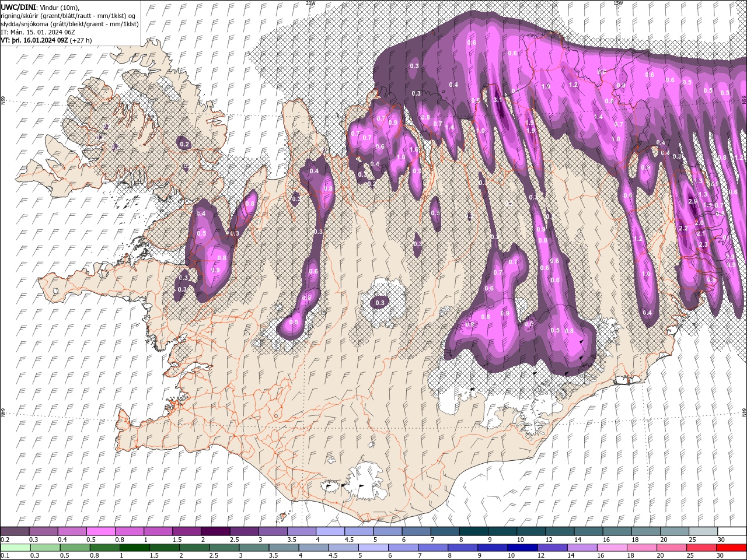The height and width of the screenshot is (560, 747).
Task: Pick the darkest purple 2 snow legend swatch
Action: pyautogui.click(x=215, y=531)
